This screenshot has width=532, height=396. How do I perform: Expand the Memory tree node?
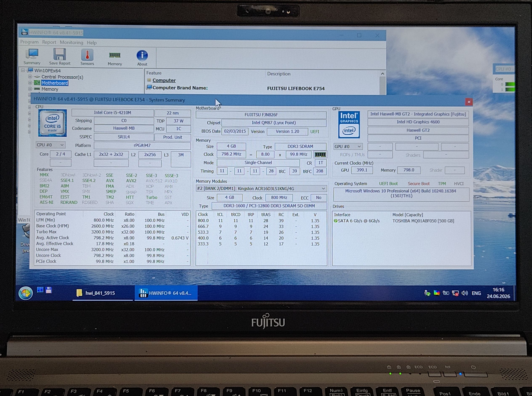point(30,89)
